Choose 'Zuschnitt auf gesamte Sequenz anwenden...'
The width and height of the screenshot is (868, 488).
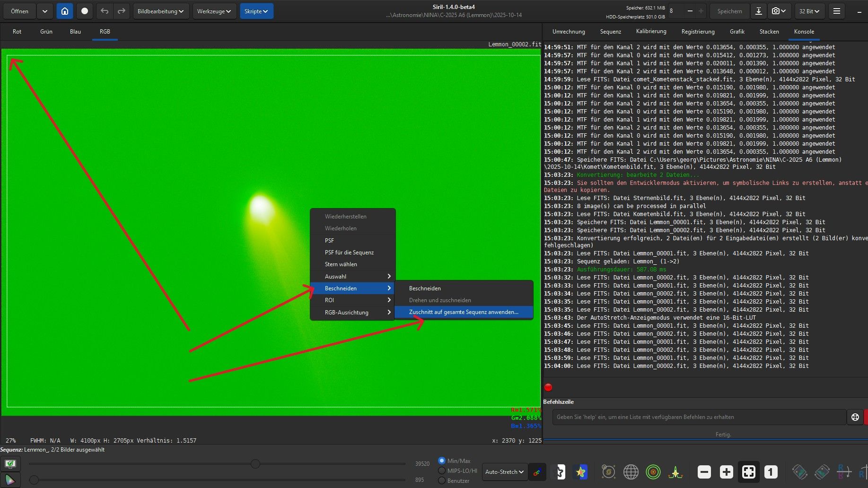(463, 312)
